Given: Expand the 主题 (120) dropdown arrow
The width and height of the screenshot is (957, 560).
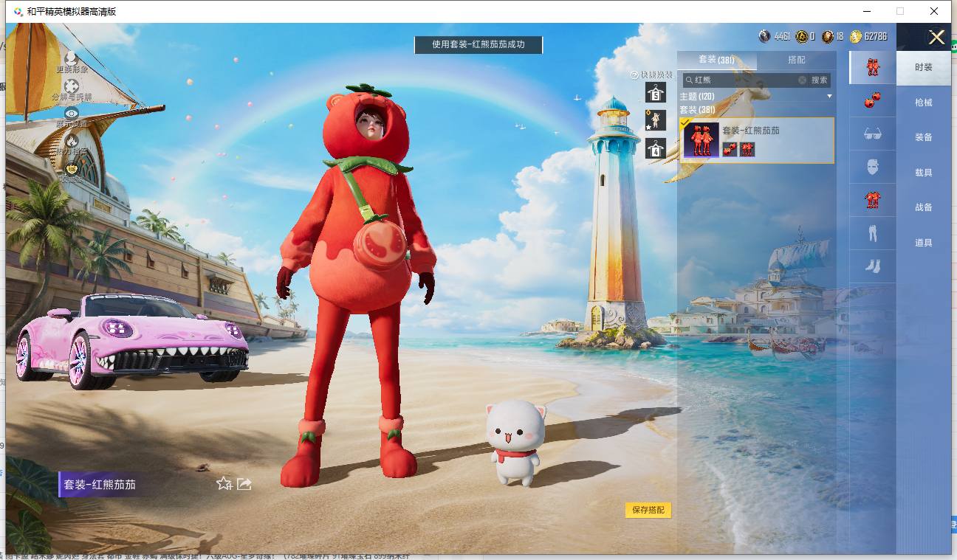Looking at the screenshot, I should (x=829, y=97).
